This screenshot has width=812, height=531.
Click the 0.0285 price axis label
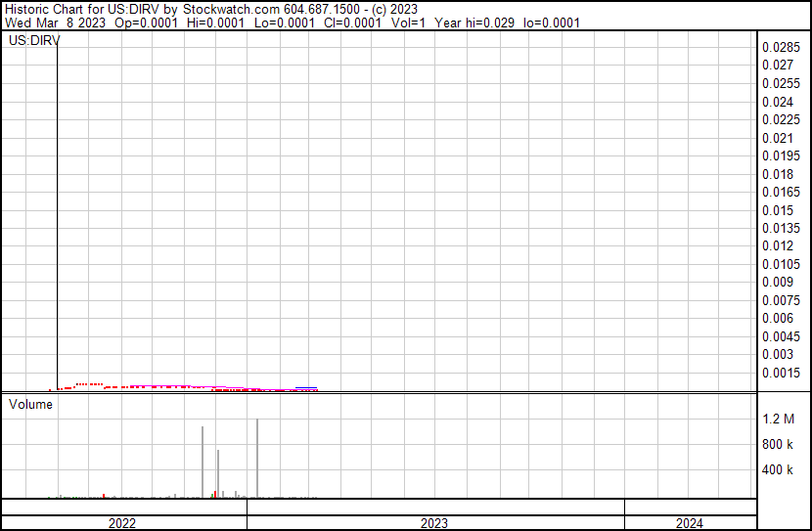781,47
